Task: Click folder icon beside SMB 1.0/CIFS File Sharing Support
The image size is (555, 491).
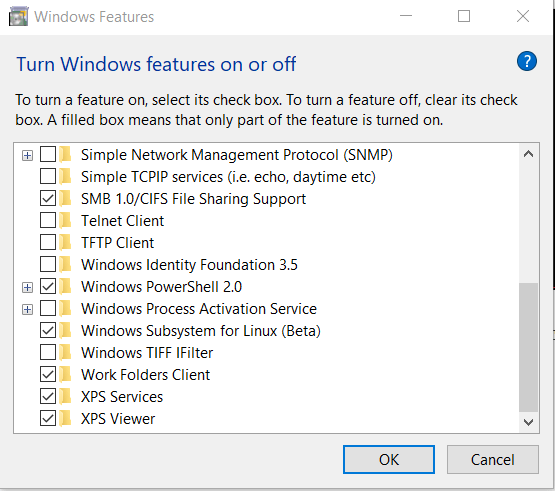Action: pos(65,199)
